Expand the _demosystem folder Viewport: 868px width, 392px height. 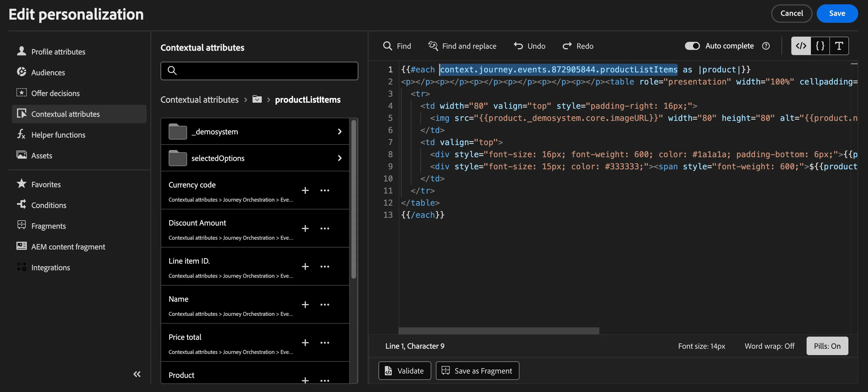click(x=255, y=132)
